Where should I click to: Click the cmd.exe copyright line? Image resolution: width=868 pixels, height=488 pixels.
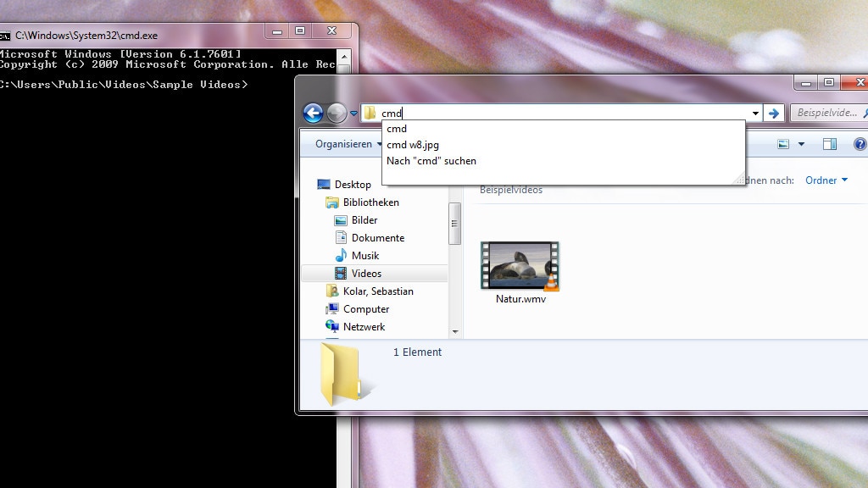(168, 64)
